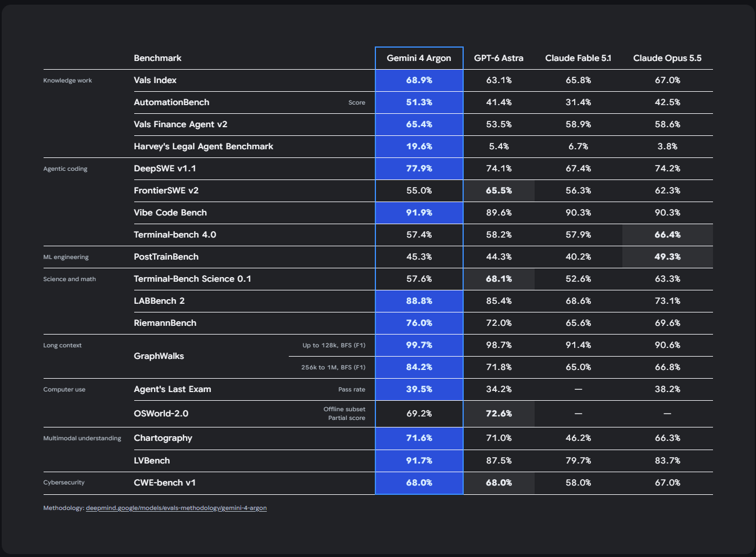The height and width of the screenshot is (557, 756).
Task: Select the "256k to 1M, BFS (F1)" sublabel
Action: [x=333, y=367]
